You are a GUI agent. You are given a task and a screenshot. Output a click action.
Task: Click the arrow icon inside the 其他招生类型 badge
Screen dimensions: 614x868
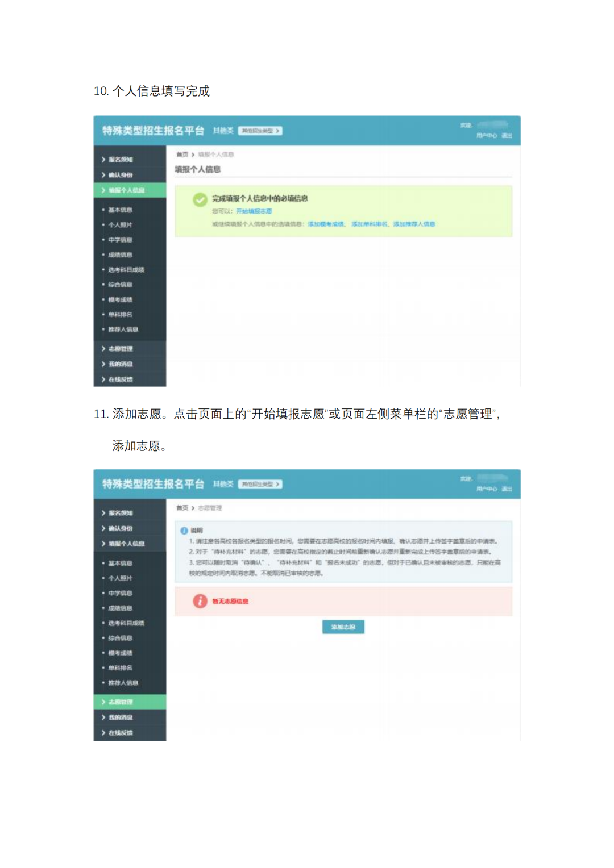click(x=277, y=131)
